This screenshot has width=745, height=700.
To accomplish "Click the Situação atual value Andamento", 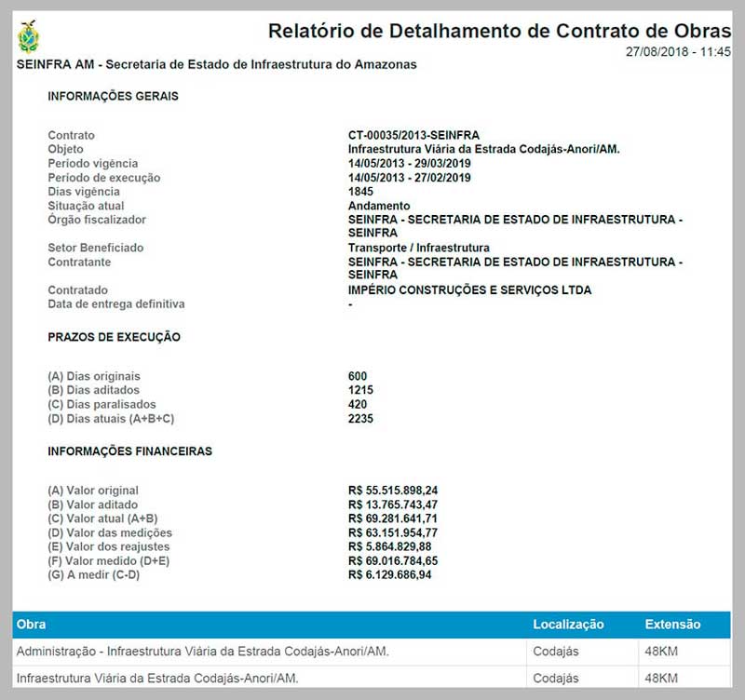I will pos(379,206).
